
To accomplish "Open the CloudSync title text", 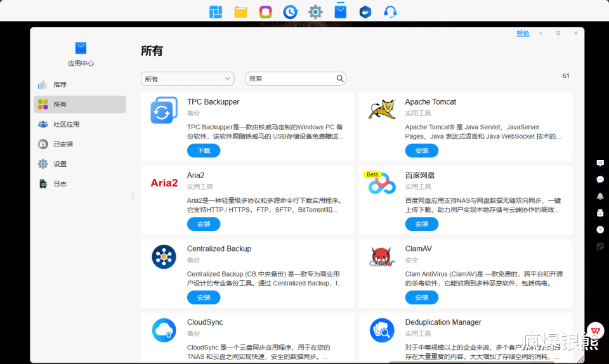I will pyautogui.click(x=205, y=322).
